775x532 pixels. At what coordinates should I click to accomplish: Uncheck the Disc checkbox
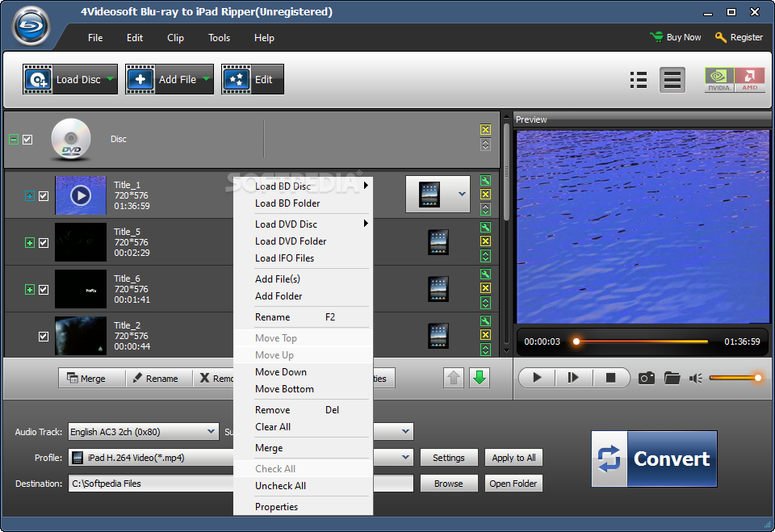(27, 140)
